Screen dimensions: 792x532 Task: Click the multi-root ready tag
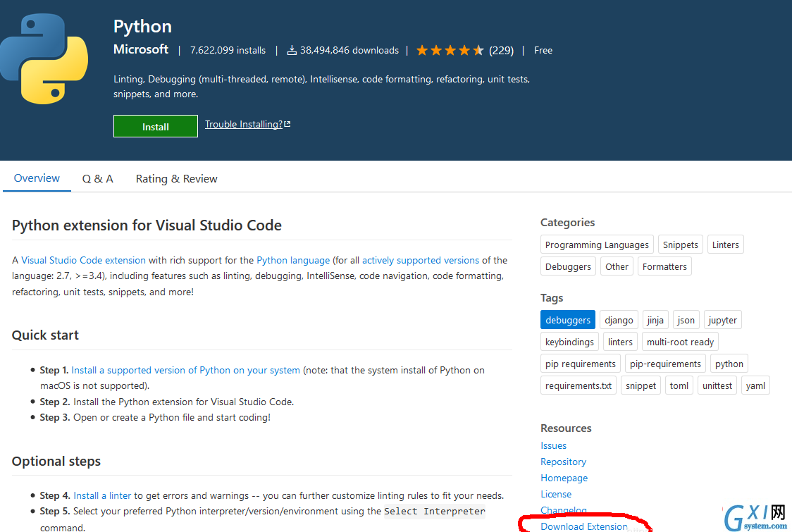click(x=680, y=342)
